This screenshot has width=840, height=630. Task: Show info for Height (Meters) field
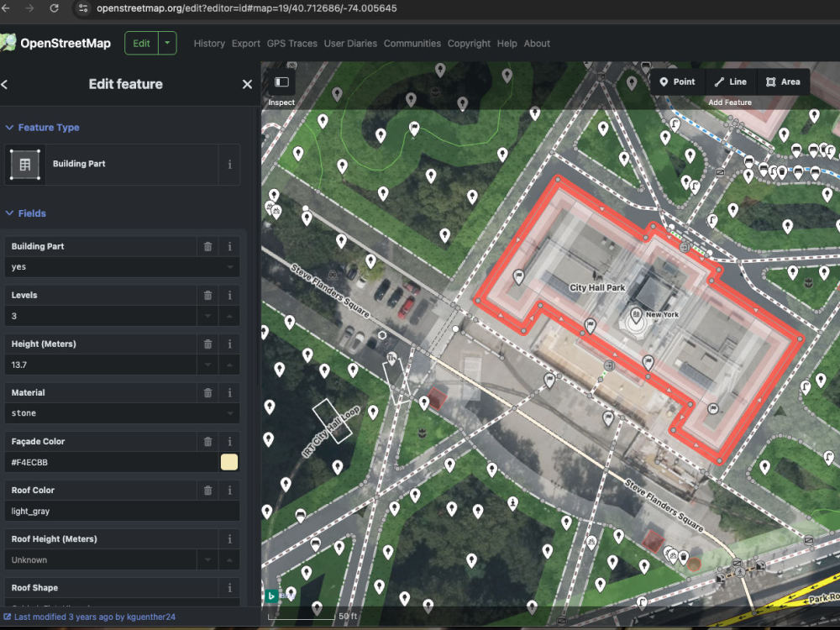point(230,344)
